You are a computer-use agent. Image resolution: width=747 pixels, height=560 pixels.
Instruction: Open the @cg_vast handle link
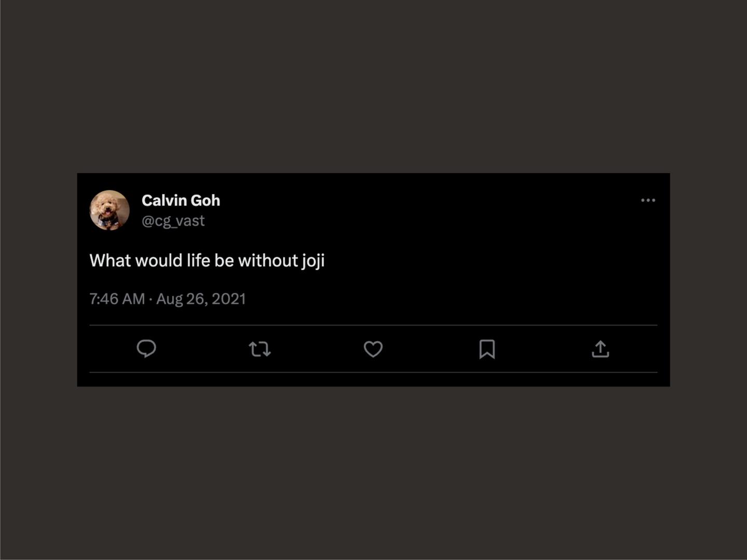click(173, 221)
